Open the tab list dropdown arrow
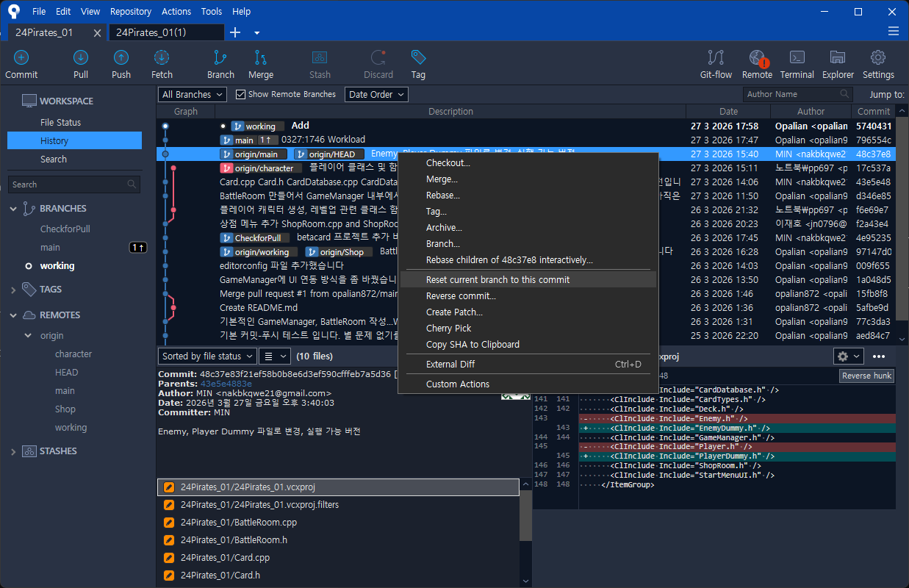The height and width of the screenshot is (588, 909). (x=256, y=33)
